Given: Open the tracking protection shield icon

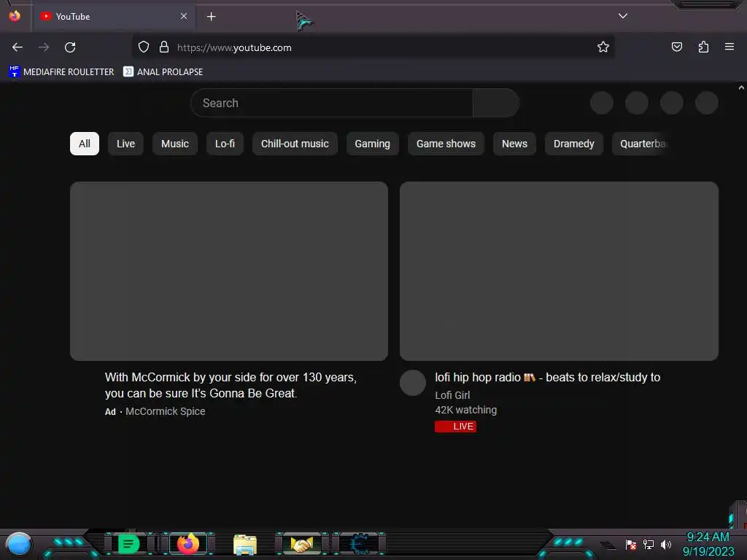Looking at the screenshot, I should (144, 47).
